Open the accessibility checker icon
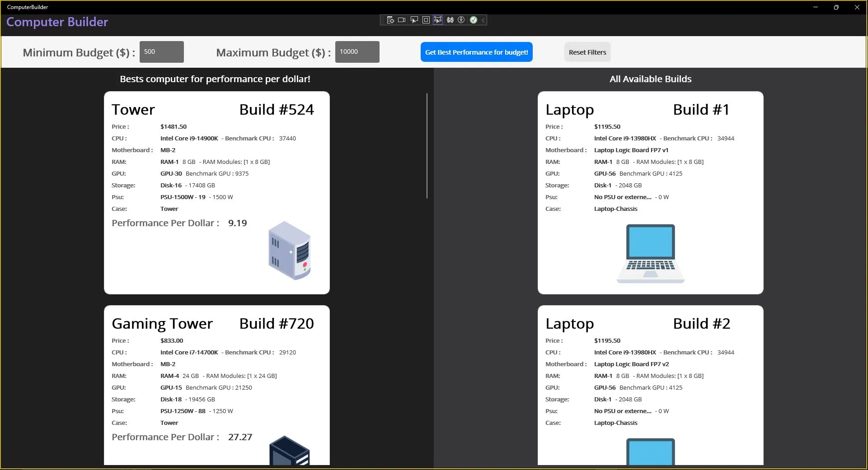868x470 pixels. [461, 20]
